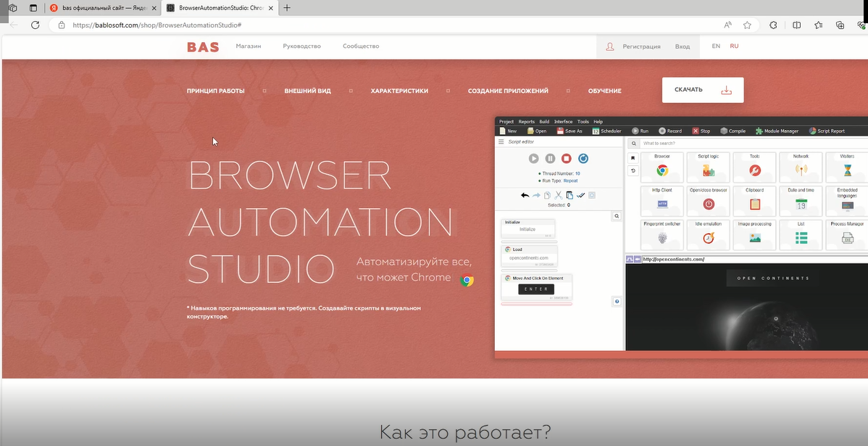The height and width of the screenshot is (446, 868).
Task: Click the СКАЧАТЬ download button
Action: 703,90
